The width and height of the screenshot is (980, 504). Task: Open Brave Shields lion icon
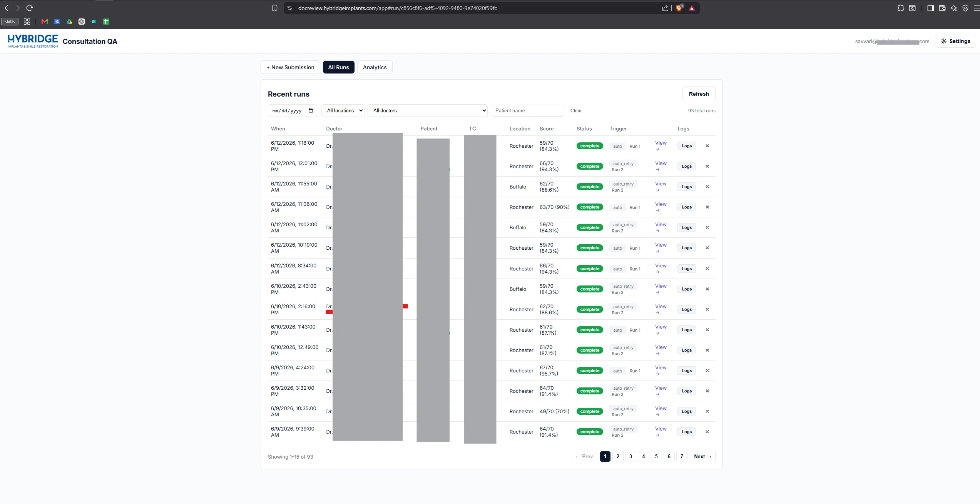tap(679, 8)
